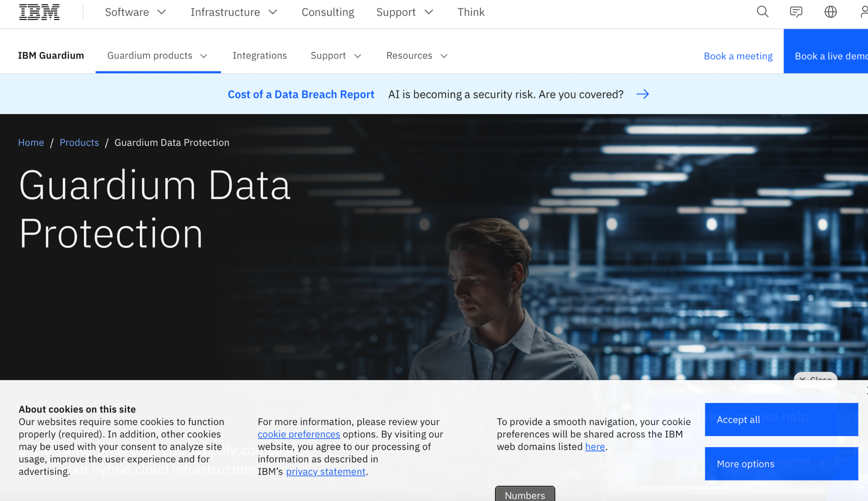Open the Integrations tab
Screen dimensions: 868x501
pyautogui.click(x=259, y=56)
